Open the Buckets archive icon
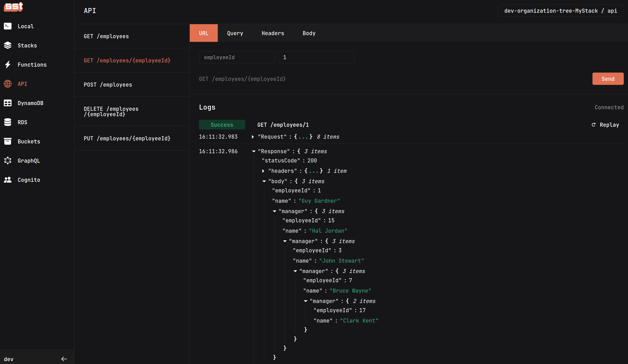Screen dimensions: 628x364 click(8, 141)
